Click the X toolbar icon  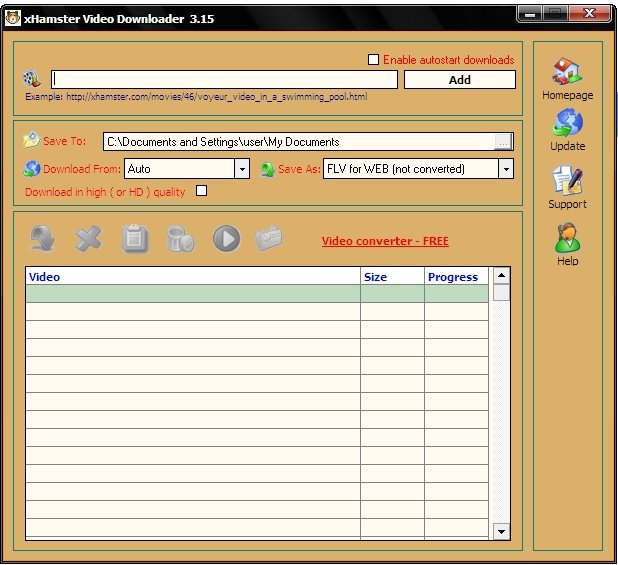click(88, 239)
